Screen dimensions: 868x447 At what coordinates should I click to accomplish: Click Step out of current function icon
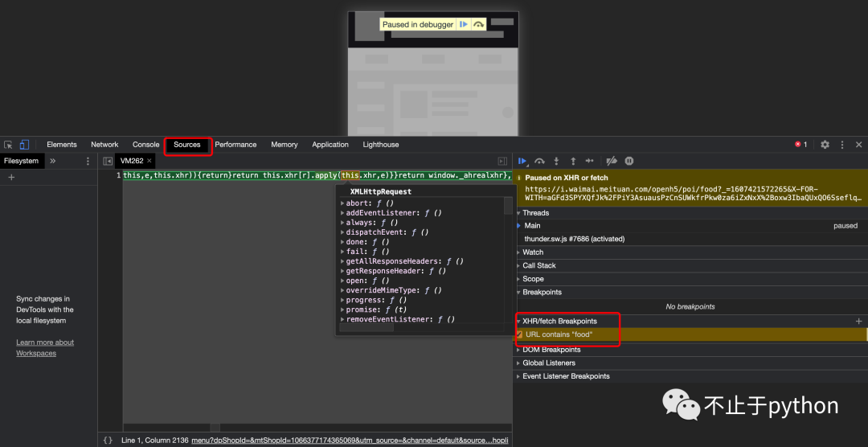pos(573,161)
